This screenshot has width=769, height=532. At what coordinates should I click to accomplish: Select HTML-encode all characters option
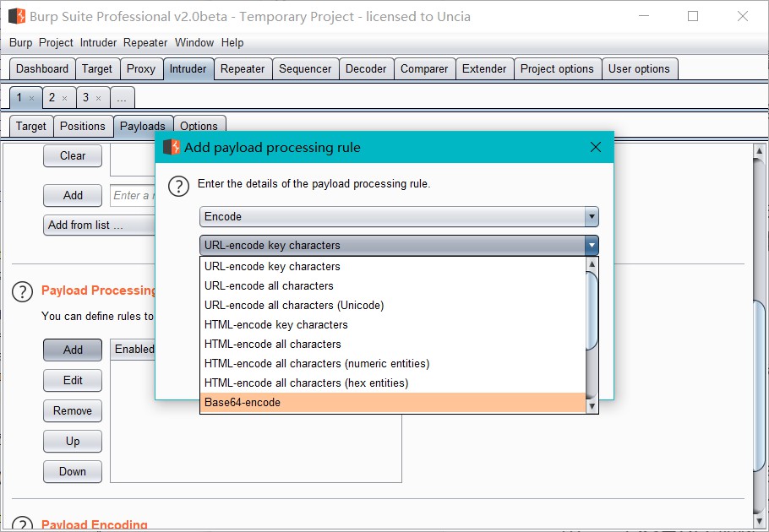393,344
